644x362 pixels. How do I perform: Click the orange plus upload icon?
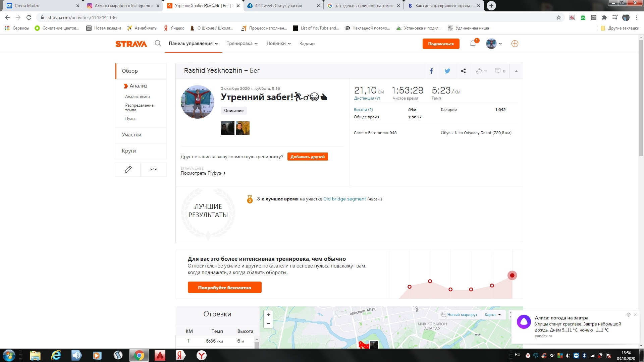[515, 44]
